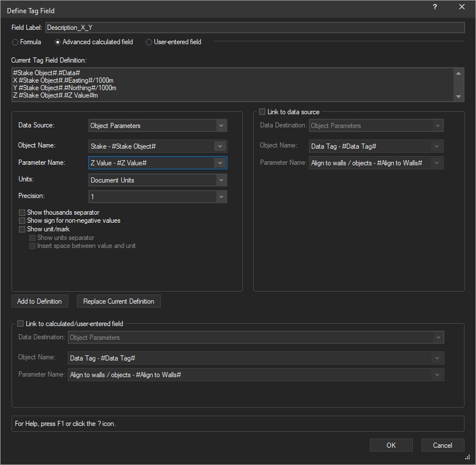Toggle Show sign for non-negative values
476x465 pixels.
coord(22,220)
